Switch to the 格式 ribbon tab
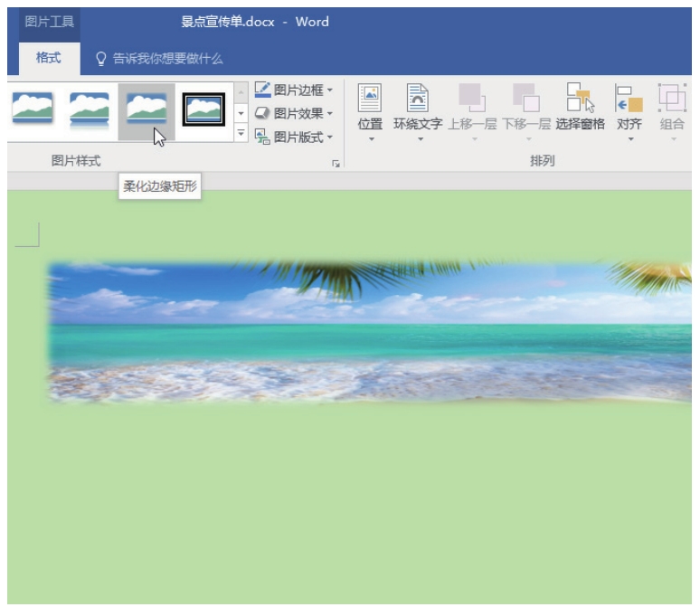This screenshot has height=607, width=700. click(49, 58)
